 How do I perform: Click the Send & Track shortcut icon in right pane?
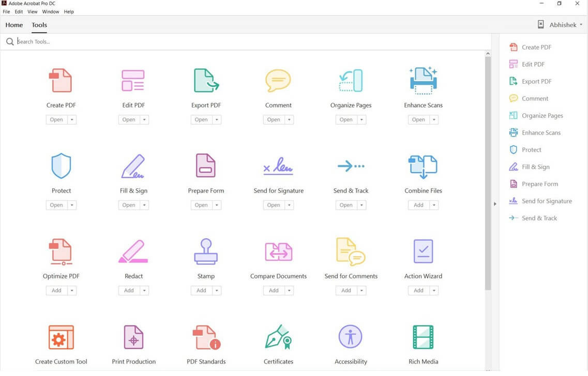pyautogui.click(x=514, y=218)
